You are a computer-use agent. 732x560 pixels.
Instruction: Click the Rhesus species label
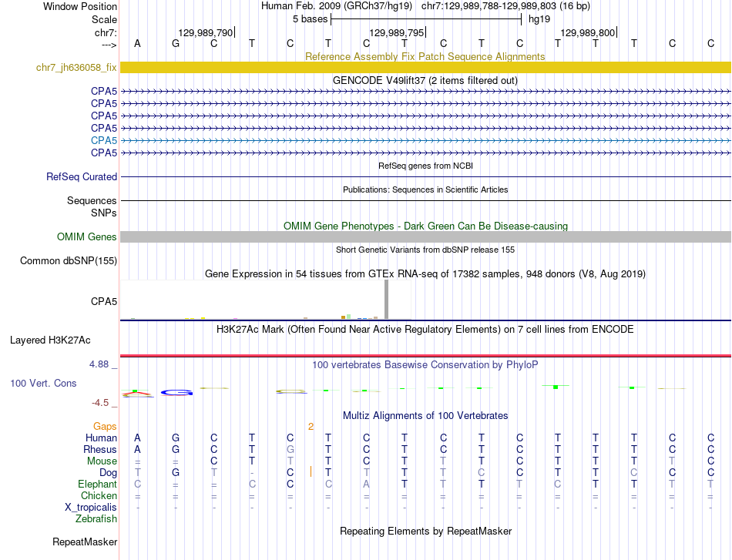tap(100, 449)
